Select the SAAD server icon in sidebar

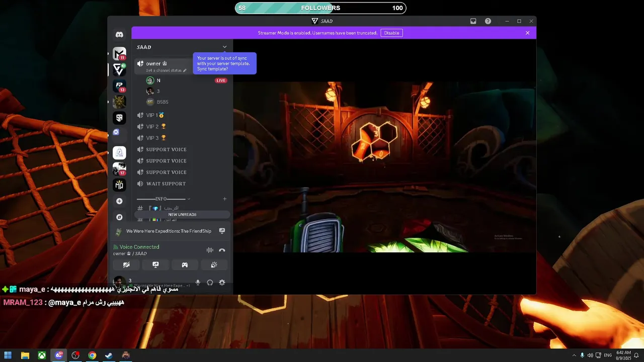click(x=119, y=69)
